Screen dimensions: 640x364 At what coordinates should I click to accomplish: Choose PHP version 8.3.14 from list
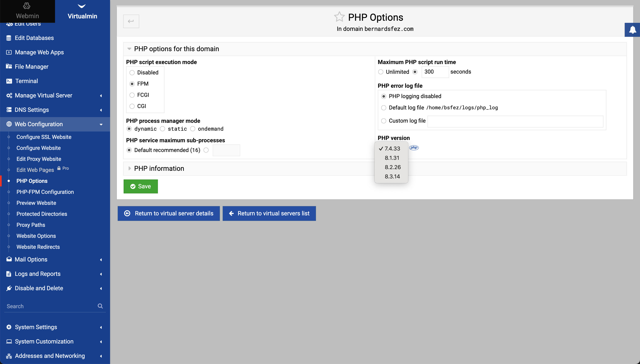point(392,176)
